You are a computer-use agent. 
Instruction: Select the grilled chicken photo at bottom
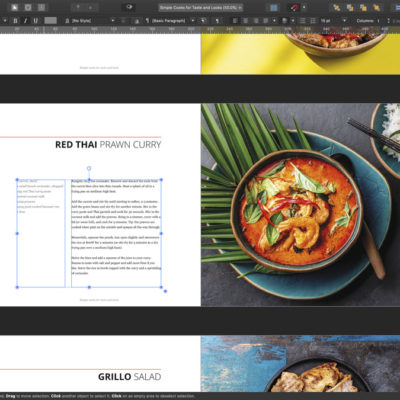click(x=300, y=364)
